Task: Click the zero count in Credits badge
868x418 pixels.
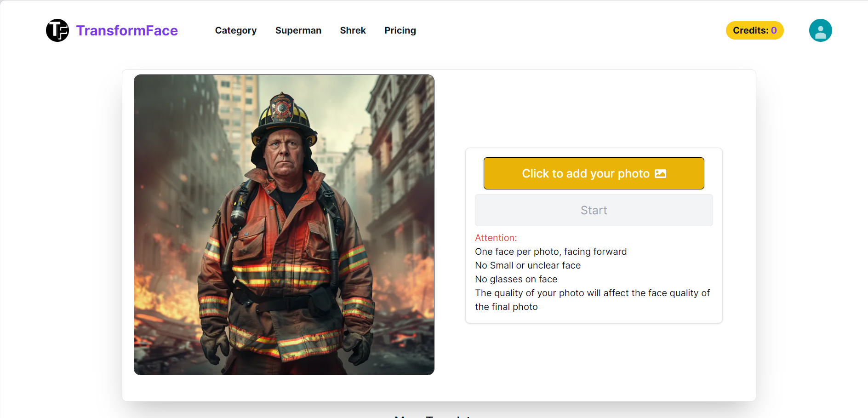Action: pos(774,30)
